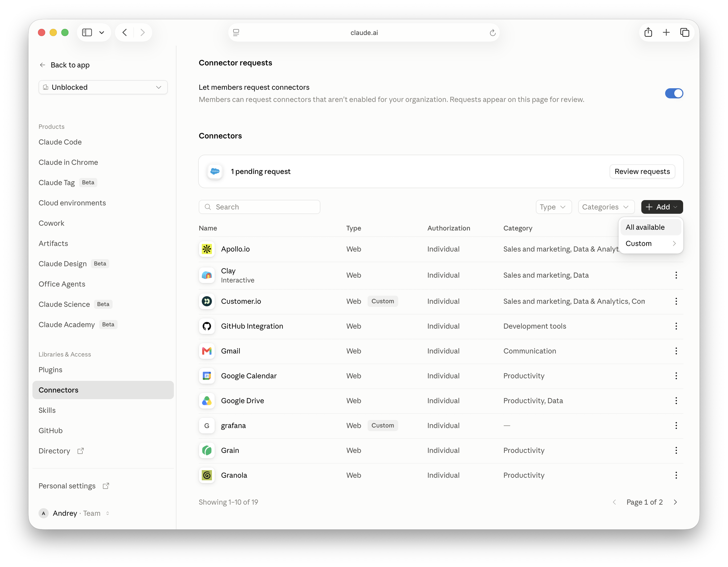Open Claude Academy Beta page
The height and width of the screenshot is (567, 728).
click(78, 325)
